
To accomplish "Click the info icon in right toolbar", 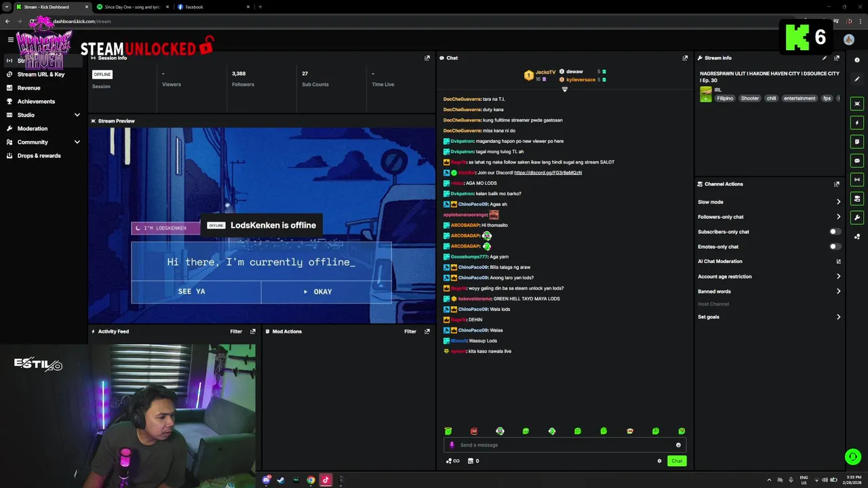I will (857, 60).
